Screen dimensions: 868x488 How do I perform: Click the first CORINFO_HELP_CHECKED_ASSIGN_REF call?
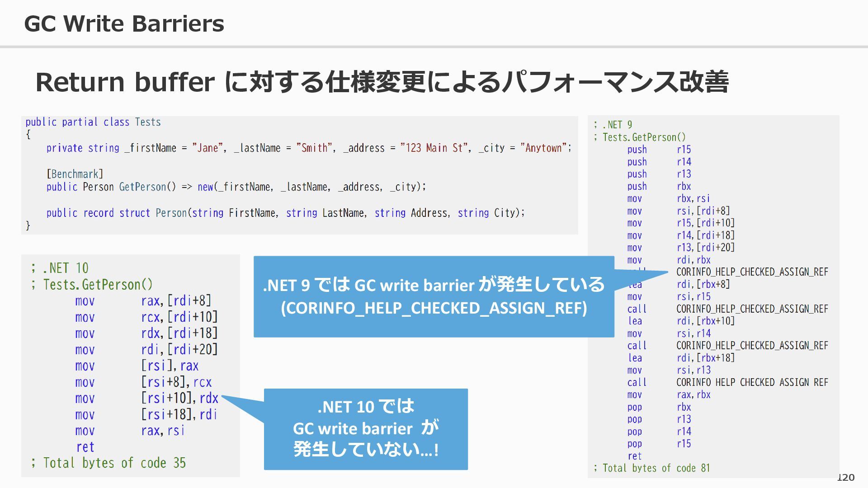point(752,272)
